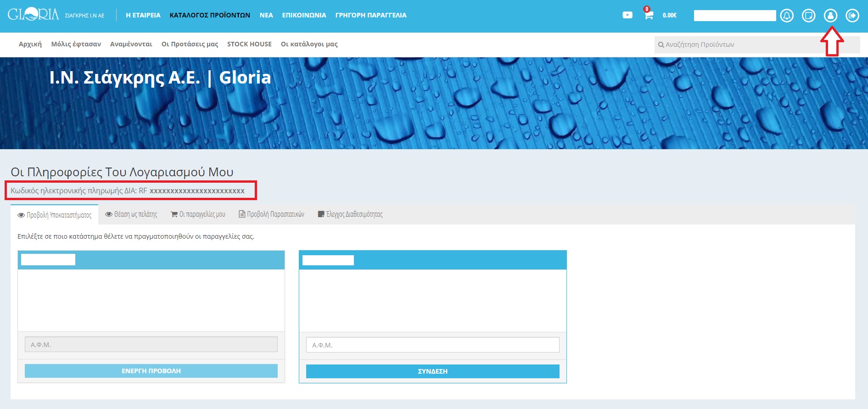Open the user account profile icon
Screen dimensions: 868x409
coord(830,16)
